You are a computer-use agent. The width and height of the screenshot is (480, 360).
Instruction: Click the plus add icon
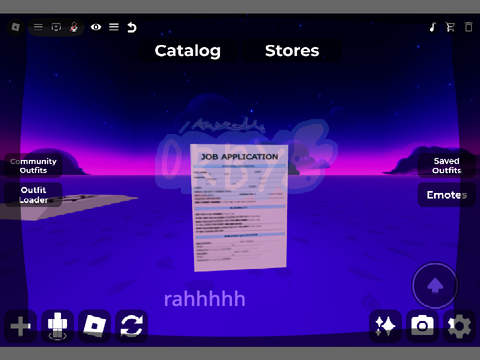click(x=21, y=326)
